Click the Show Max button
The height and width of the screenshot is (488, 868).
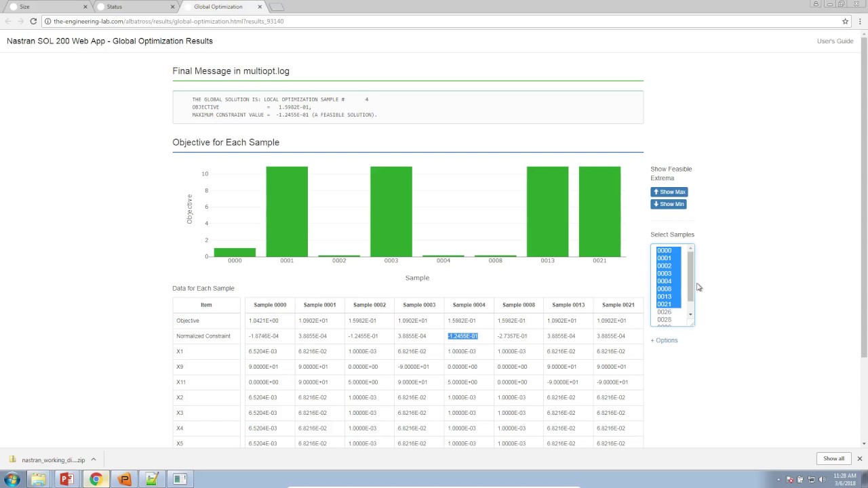point(669,192)
